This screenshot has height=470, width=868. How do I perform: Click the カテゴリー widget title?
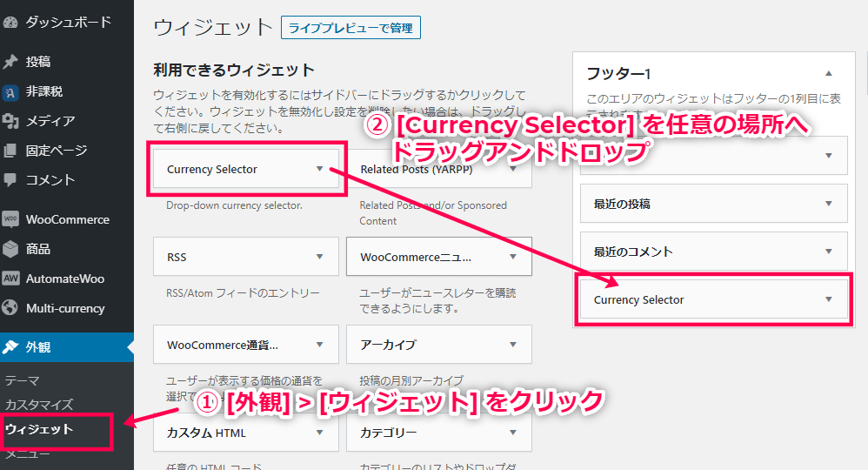[388, 433]
